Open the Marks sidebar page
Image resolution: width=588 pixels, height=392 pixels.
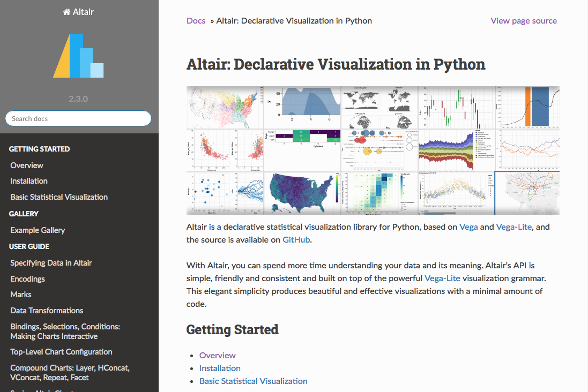(x=20, y=295)
